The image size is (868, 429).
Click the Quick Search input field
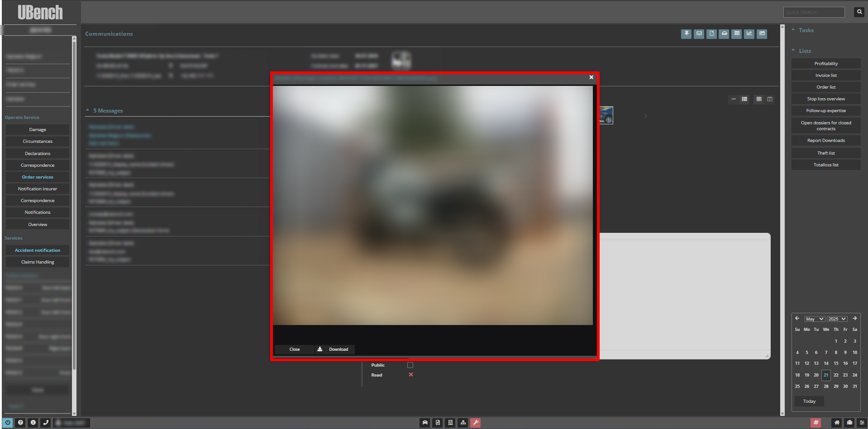[814, 12]
